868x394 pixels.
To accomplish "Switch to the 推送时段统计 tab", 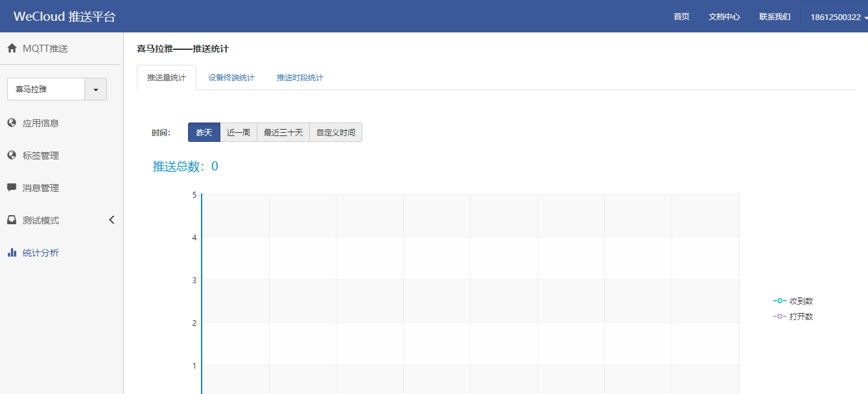I will tap(300, 78).
